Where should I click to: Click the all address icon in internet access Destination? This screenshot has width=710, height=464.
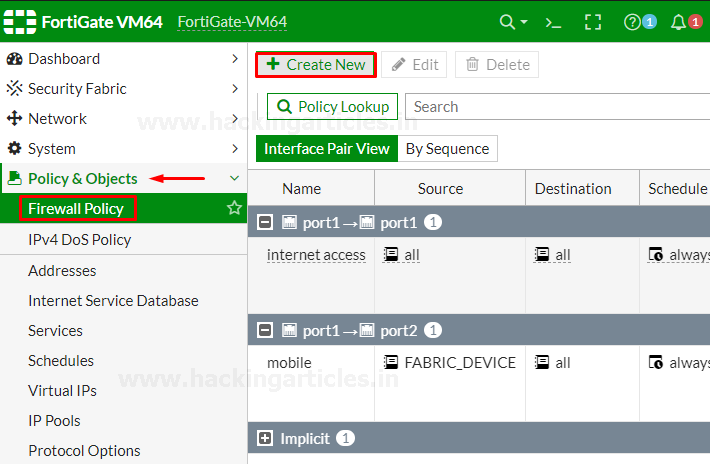pos(542,255)
